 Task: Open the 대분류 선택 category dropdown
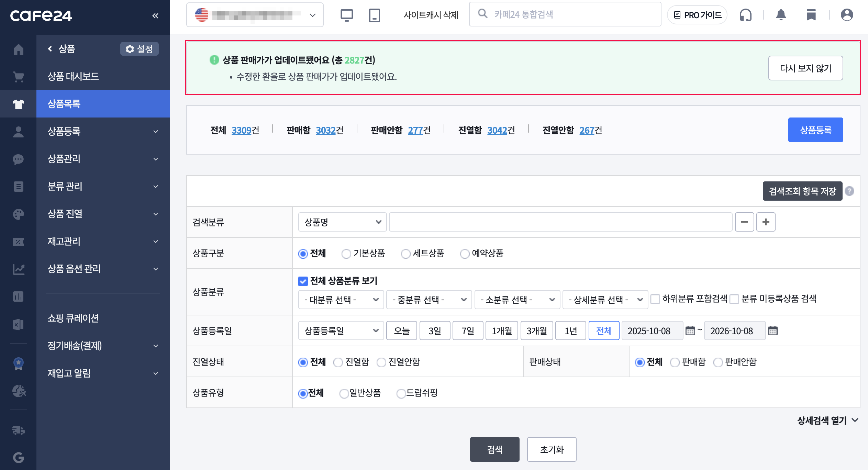click(341, 300)
